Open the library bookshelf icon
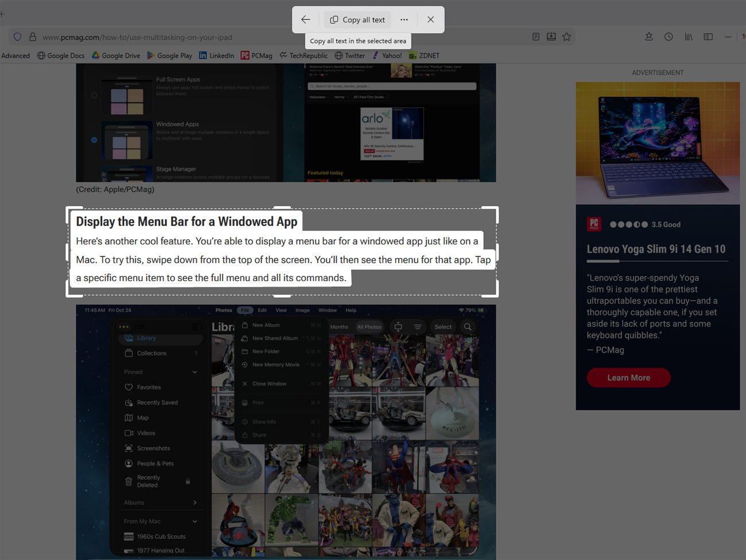The height and width of the screenshot is (560, 746). point(688,37)
